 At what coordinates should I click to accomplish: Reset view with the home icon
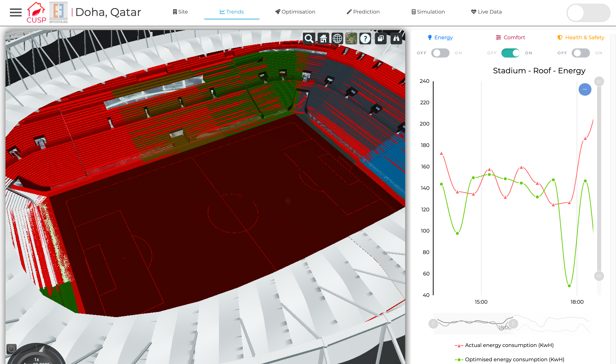[x=323, y=38]
